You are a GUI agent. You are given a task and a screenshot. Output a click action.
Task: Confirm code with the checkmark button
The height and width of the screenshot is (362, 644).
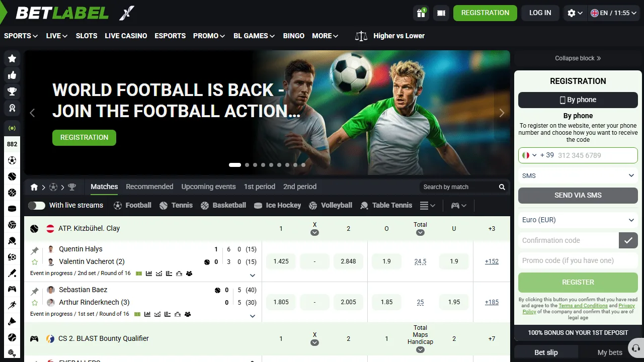(x=628, y=240)
